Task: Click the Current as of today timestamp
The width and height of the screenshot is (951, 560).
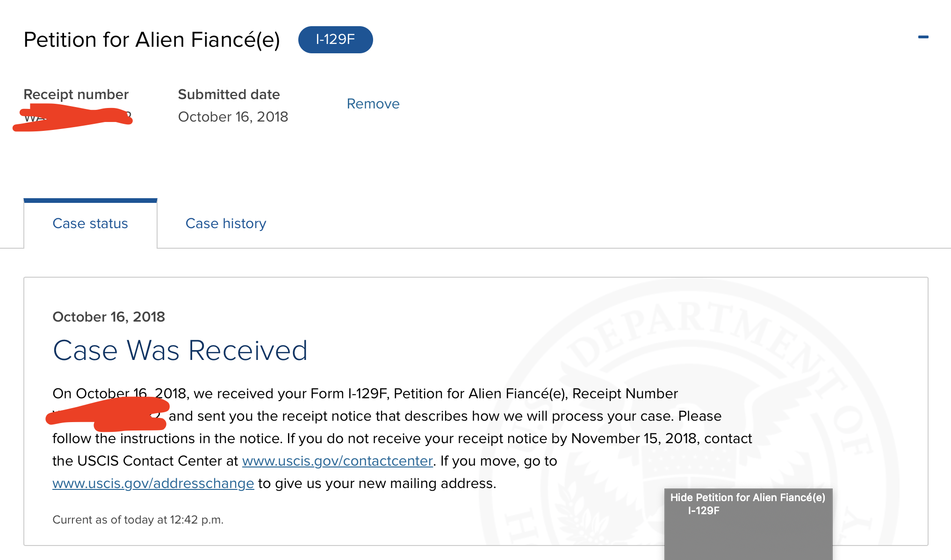Action: [x=138, y=520]
